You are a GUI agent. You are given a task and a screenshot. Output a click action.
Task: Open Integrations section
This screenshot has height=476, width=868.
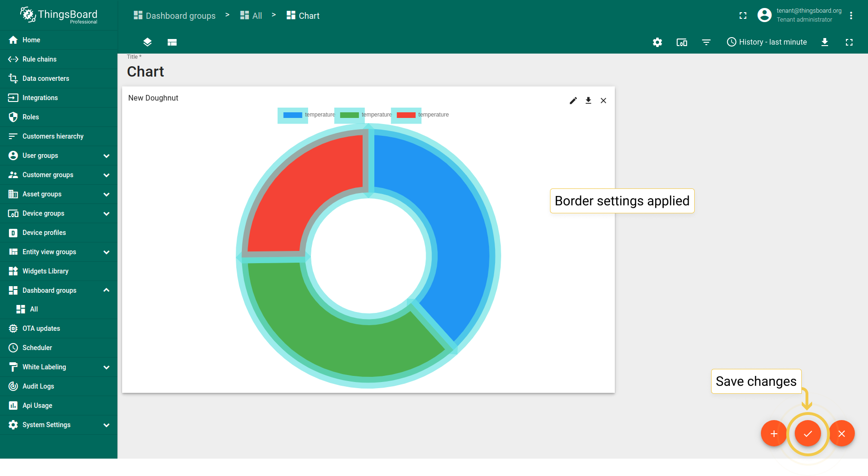point(59,98)
